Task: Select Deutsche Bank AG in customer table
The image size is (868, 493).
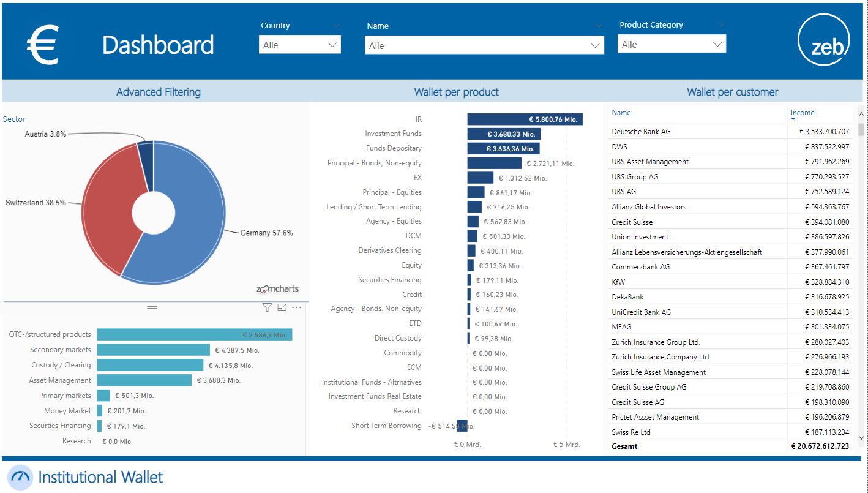Action: click(x=641, y=132)
